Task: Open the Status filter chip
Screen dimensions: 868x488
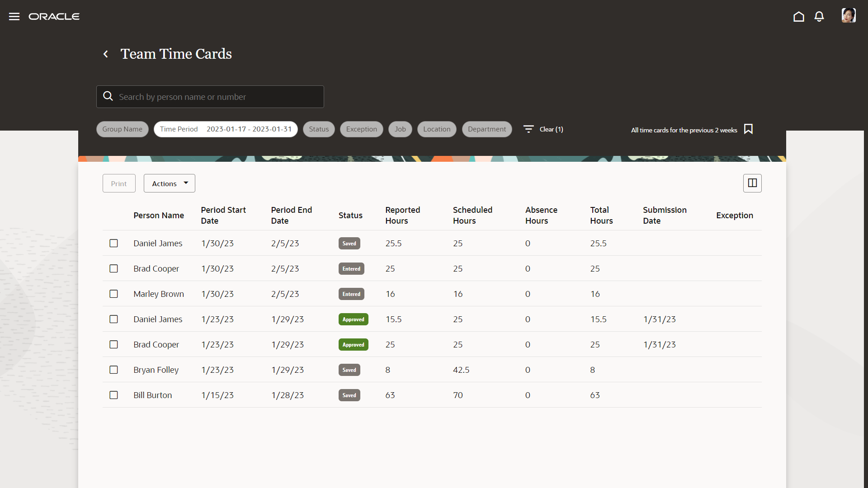Action: pyautogui.click(x=319, y=129)
